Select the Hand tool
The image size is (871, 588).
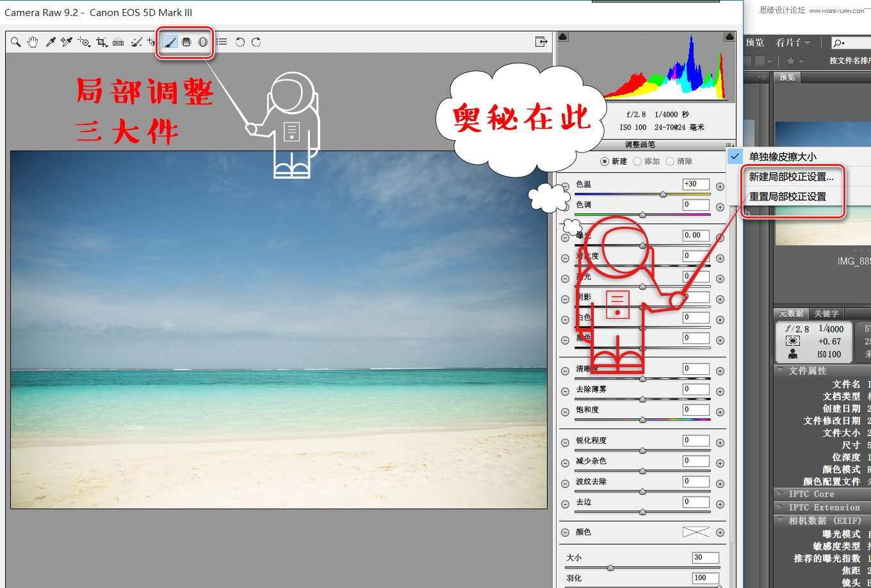[33, 42]
